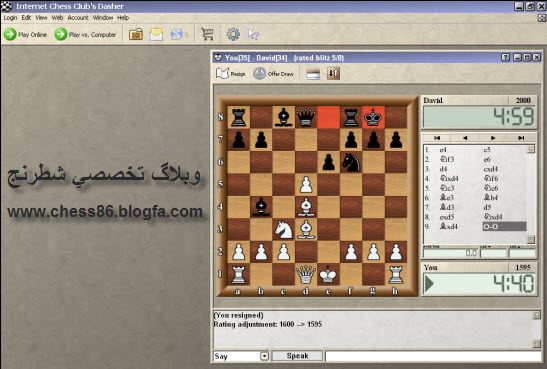Click the Offer Draw button
Screen dimensions: 547x369
274,74
